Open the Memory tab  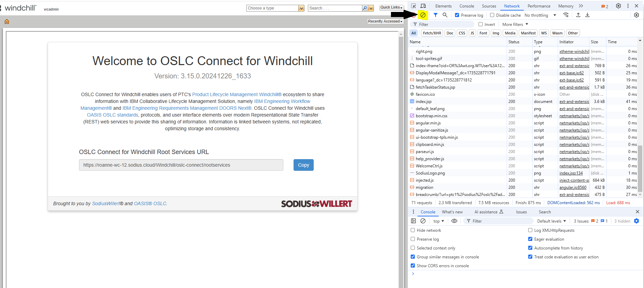[566, 6]
